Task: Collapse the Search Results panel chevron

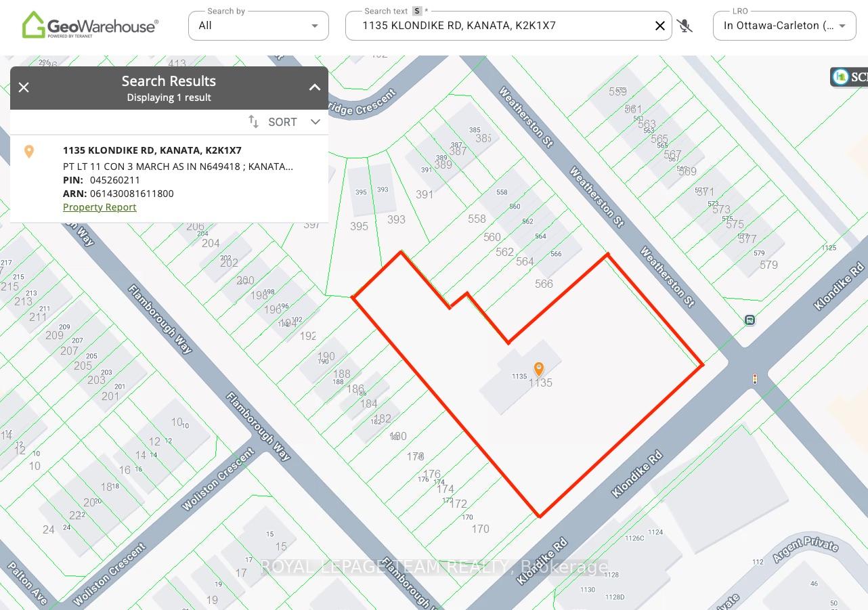Action: click(315, 87)
